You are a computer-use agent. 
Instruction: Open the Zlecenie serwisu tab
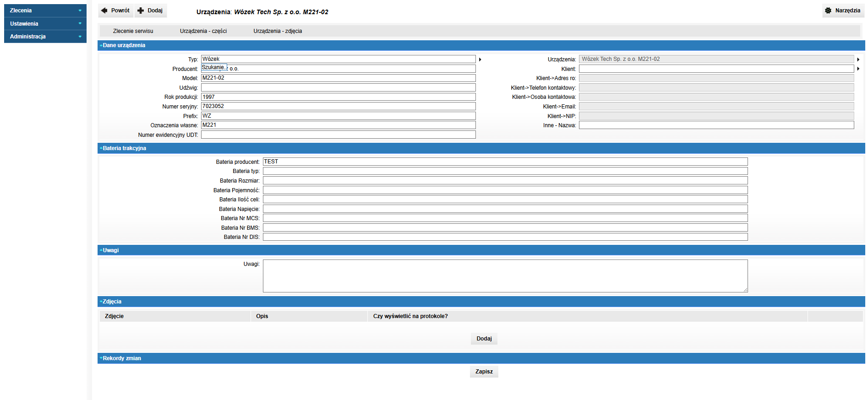(133, 31)
